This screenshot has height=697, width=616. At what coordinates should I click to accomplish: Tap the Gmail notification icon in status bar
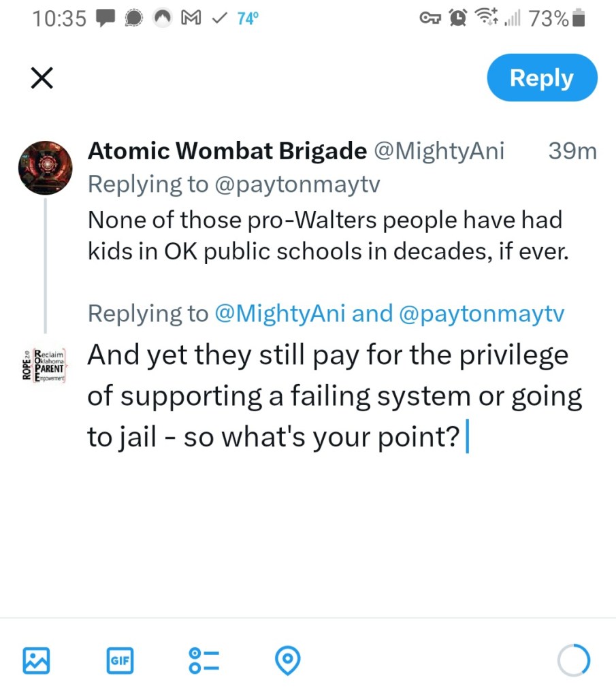pos(191,19)
